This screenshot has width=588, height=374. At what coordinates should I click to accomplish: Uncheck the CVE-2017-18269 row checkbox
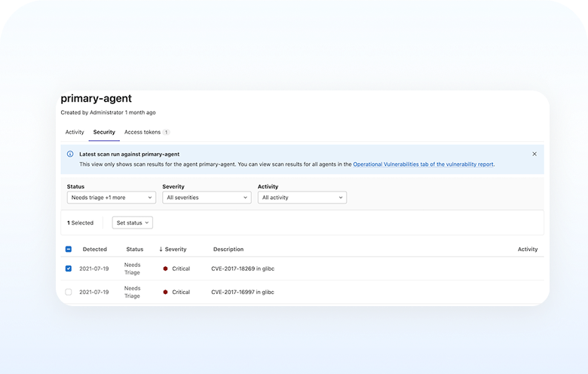point(69,268)
